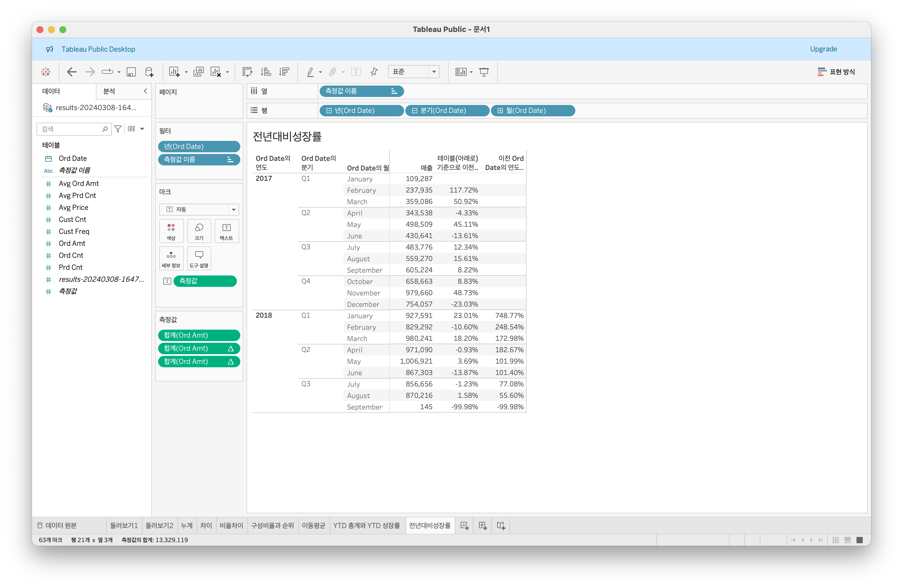Open the 자동 mark type dropdown
Screen dimensions: 903x588
point(233,209)
